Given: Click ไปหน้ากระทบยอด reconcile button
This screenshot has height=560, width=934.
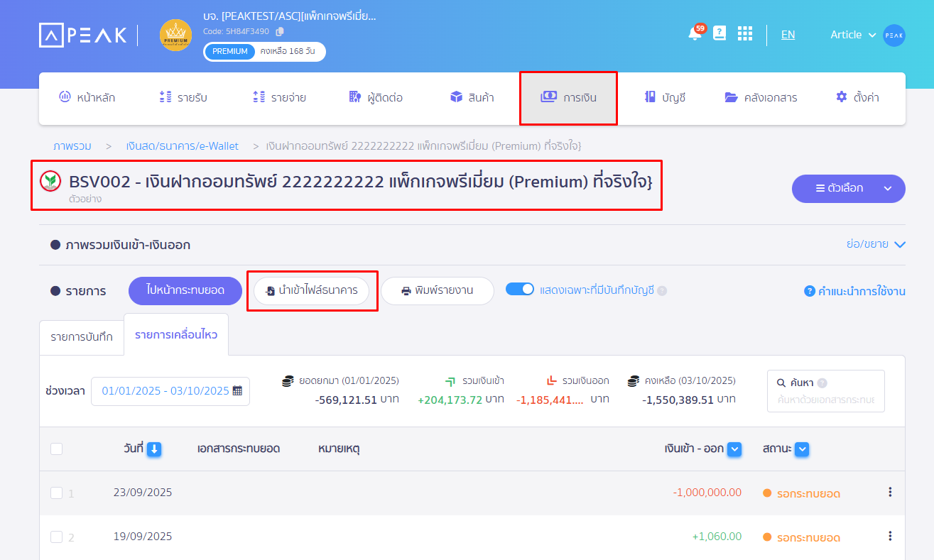Looking at the screenshot, I should (185, 290).
